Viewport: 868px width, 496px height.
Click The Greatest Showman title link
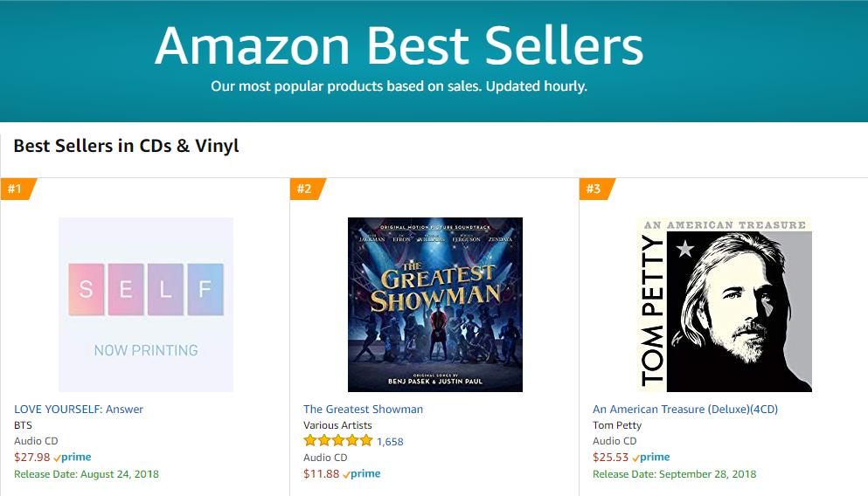coord(363,410)
